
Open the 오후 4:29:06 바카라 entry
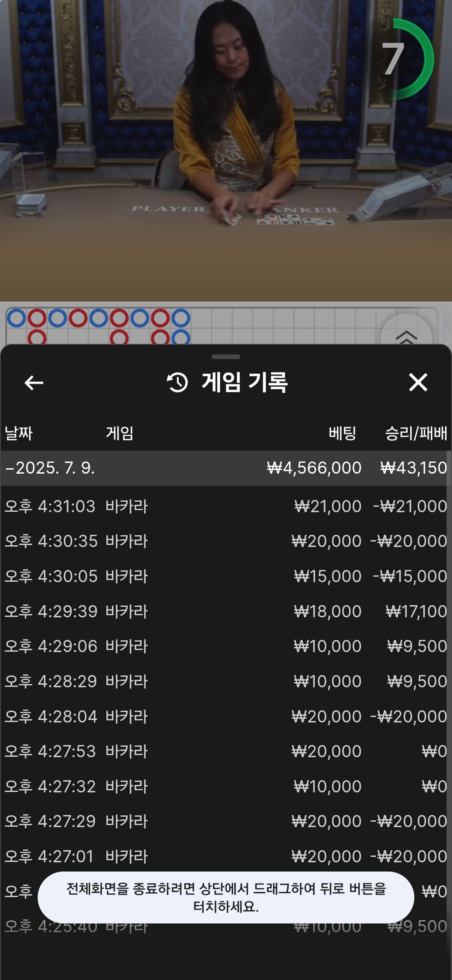225,646
